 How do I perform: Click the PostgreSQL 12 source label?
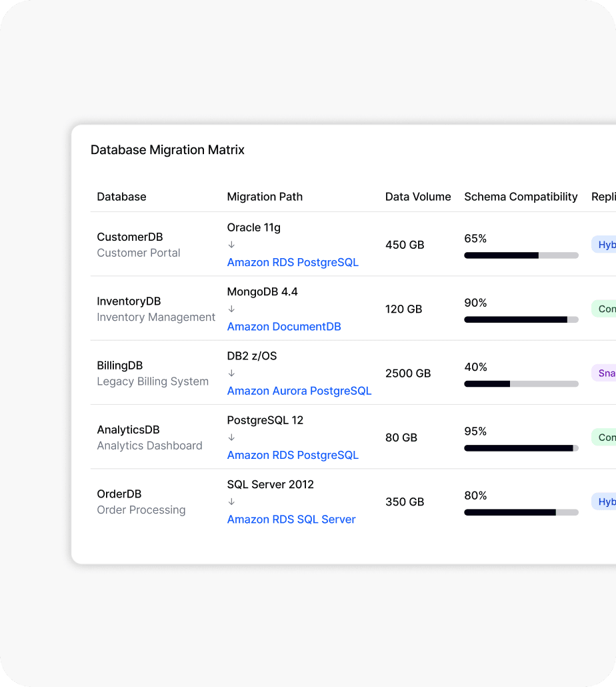[265, 420]
